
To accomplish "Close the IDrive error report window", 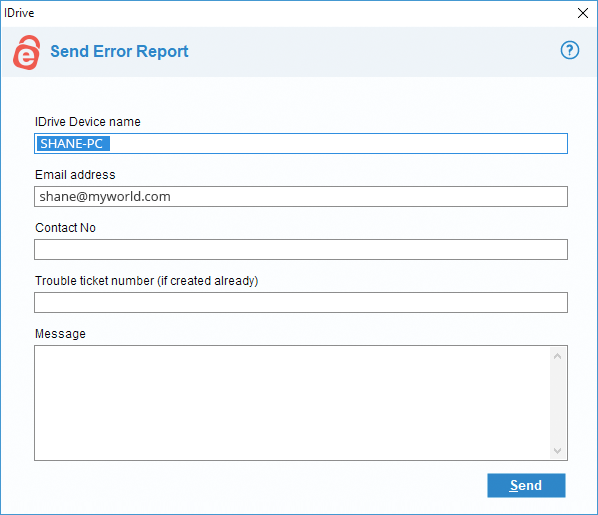I will coord(582,13).
